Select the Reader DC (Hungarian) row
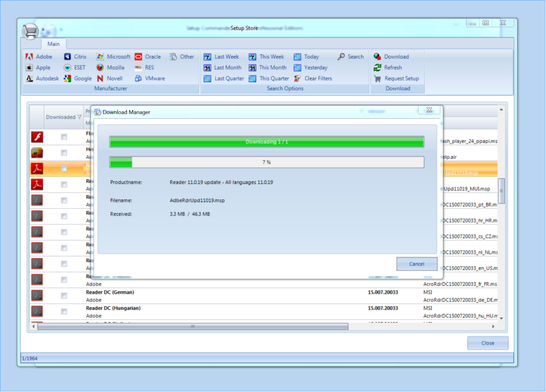The height and width of the screenshot is (392, 546). coord(263,312)
